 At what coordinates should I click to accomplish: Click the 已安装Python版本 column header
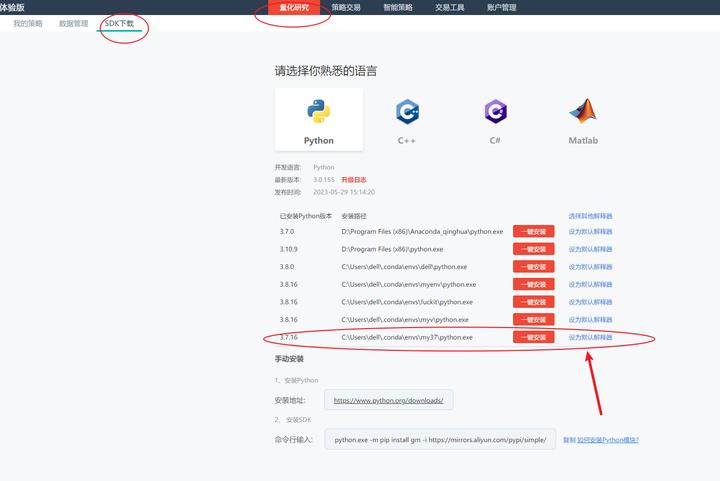[305, 216]
